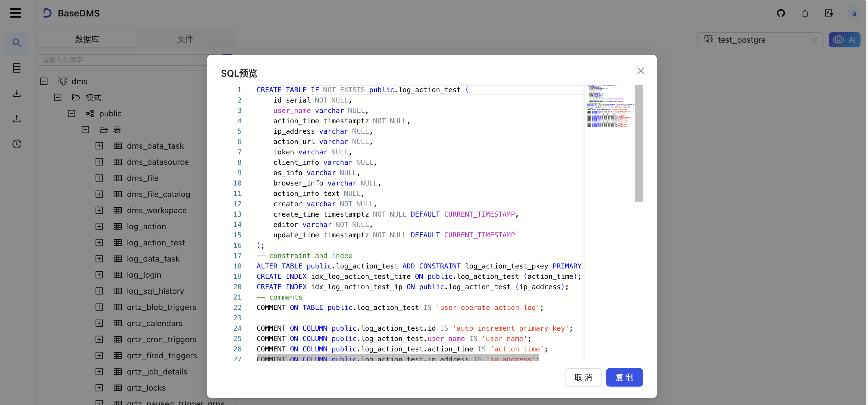Viewport: 868px width, 405px height.
Task: Click the dms_workspace table icon
Action: coord(118,210)
